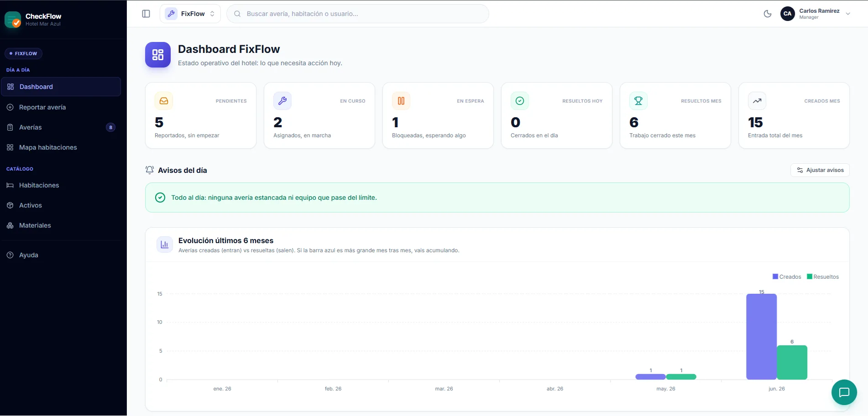Toggle the Resueltos legend swatch
This screenshot has height=416, width=868.
(x=810, y=276)
